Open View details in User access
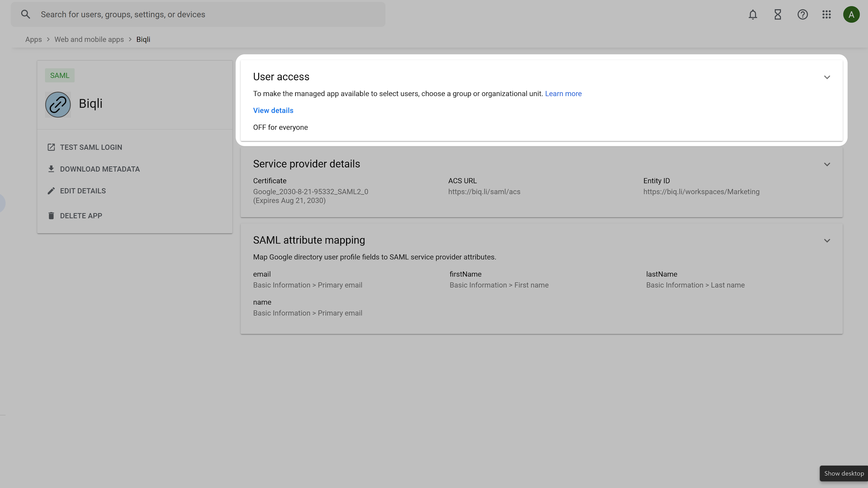Screen dimensions: 868x488 coord(273,110)
